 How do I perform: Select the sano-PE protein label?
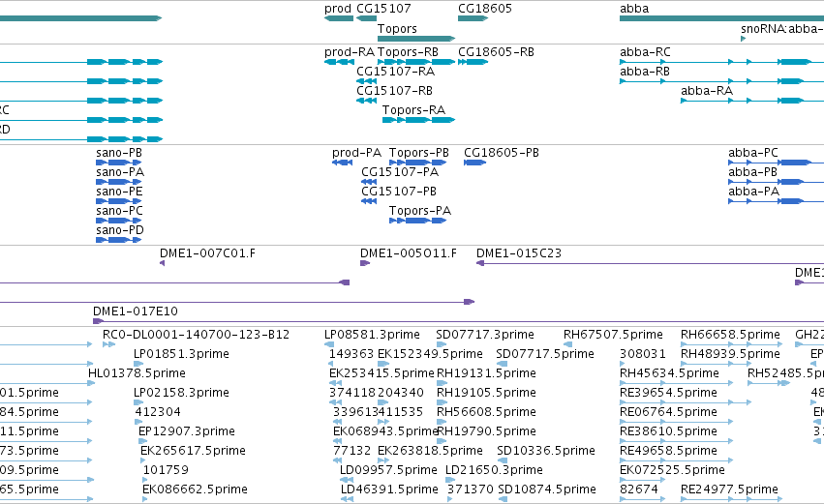point(119,192)
